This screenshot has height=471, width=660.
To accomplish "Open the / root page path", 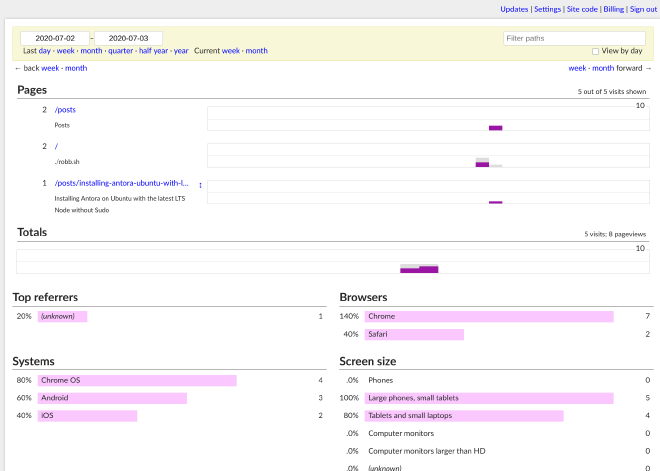I will pyautogui.click(x=56, y=146).
